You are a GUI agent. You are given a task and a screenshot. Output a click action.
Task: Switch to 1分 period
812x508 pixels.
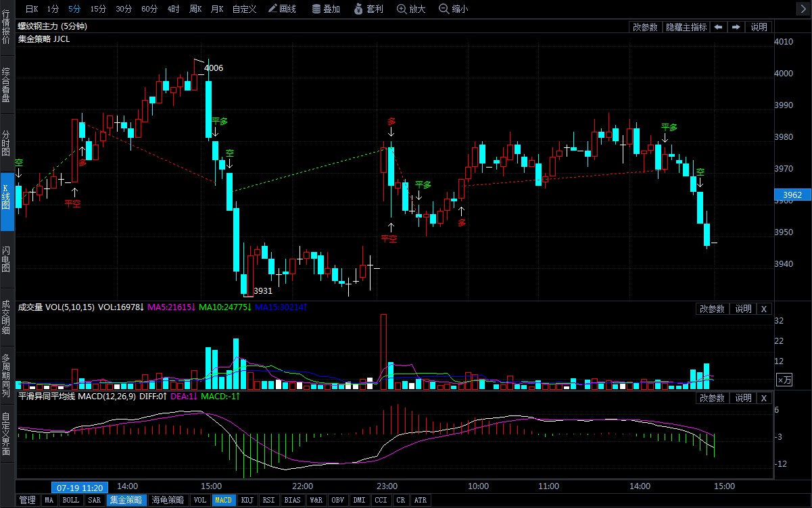[x=53, y=9]
